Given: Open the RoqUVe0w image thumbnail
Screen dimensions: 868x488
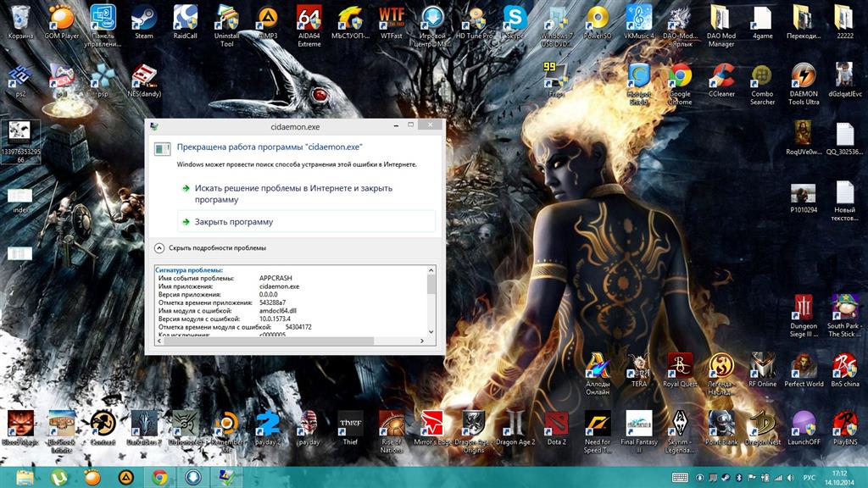Looking at the screenshot, I should point(804,138).
